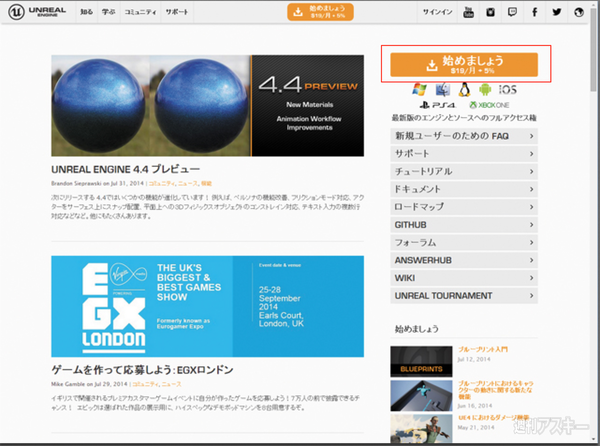Open the 4.4 Preview banner image
This screenshot has width=600, height=446.
pyautogui.click(x=207, y=106)
